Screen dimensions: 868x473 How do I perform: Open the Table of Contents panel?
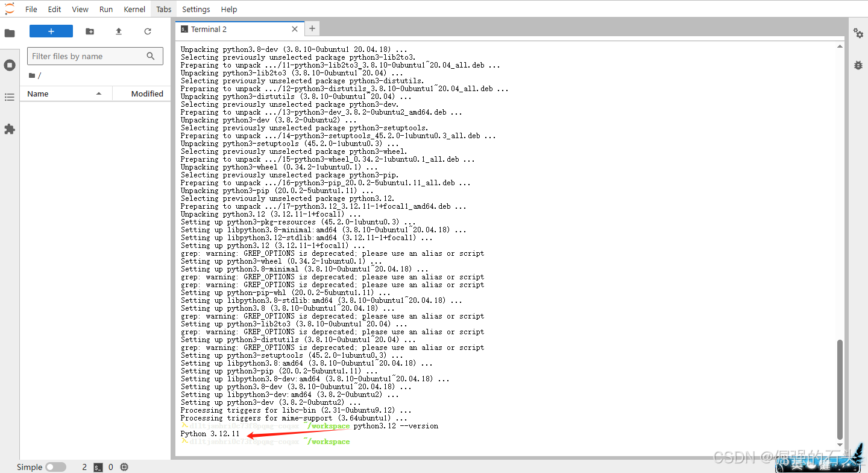10,97
